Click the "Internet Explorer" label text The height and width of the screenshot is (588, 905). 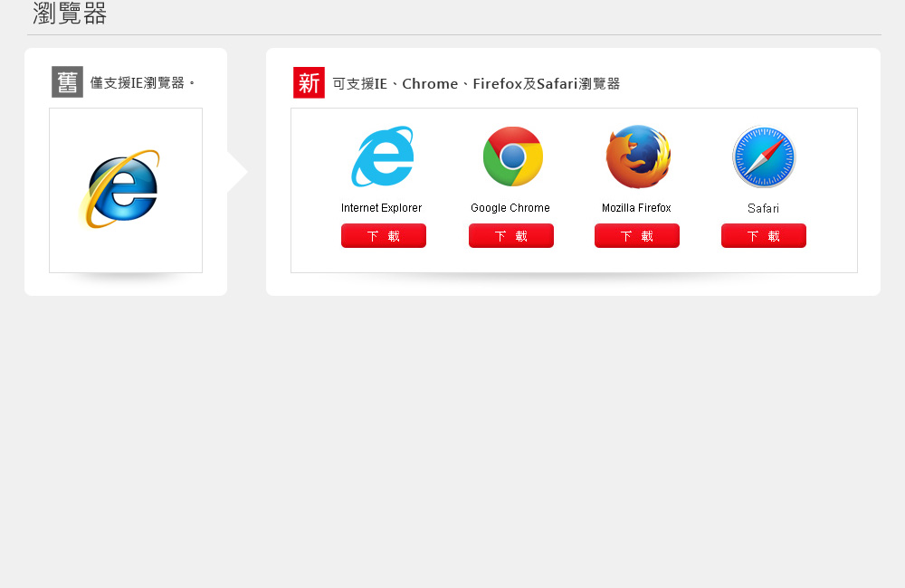click(x=382, y=208)
